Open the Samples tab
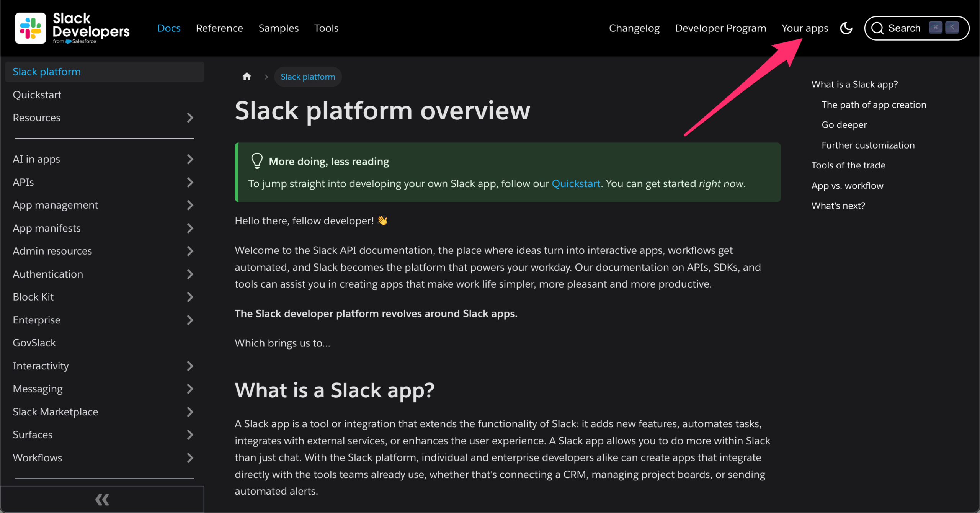This screenshot has width=980, height=513. coord(278,28)
